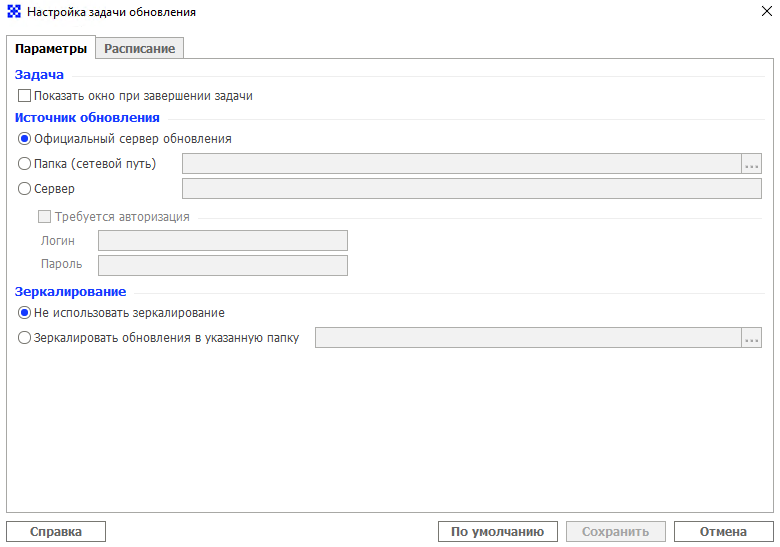Click the 'Сервер' address input field

coord(472,188)
